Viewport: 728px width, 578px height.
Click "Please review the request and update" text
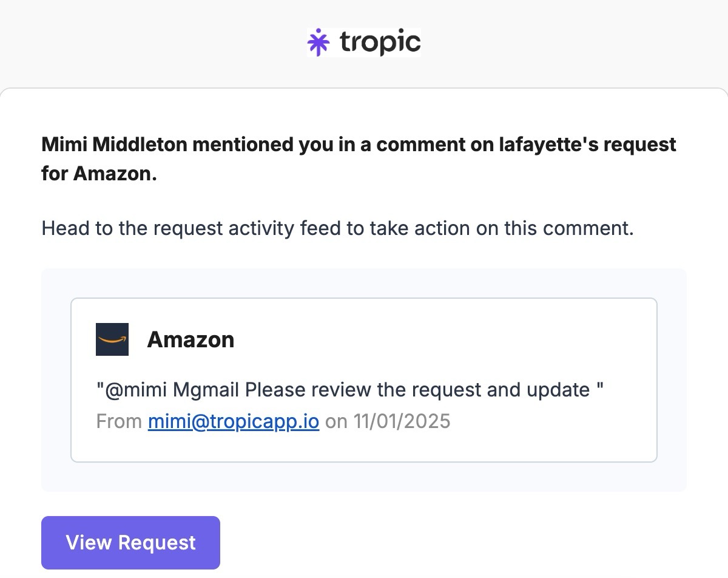[x=417, y=389]
